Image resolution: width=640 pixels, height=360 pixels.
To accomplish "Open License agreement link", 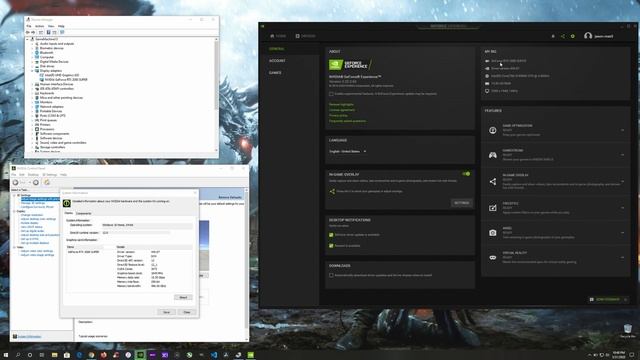I will pos(342,110).
